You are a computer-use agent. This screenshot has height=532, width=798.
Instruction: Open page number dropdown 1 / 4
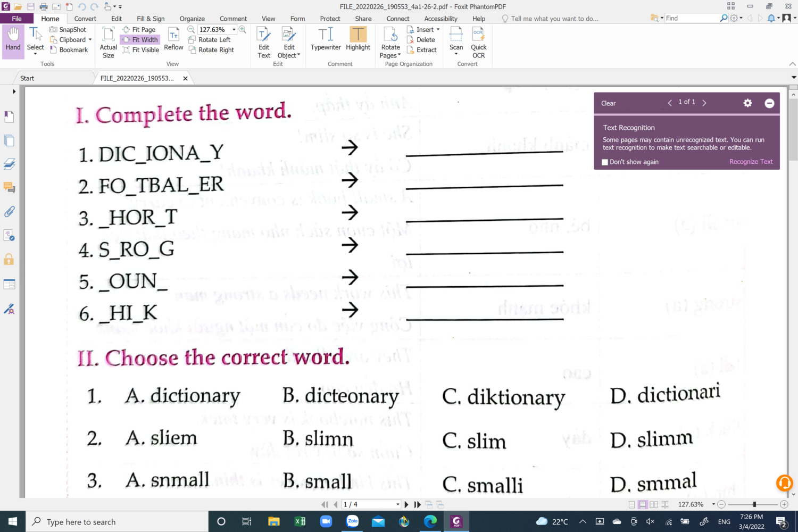[x=398, y=504]
